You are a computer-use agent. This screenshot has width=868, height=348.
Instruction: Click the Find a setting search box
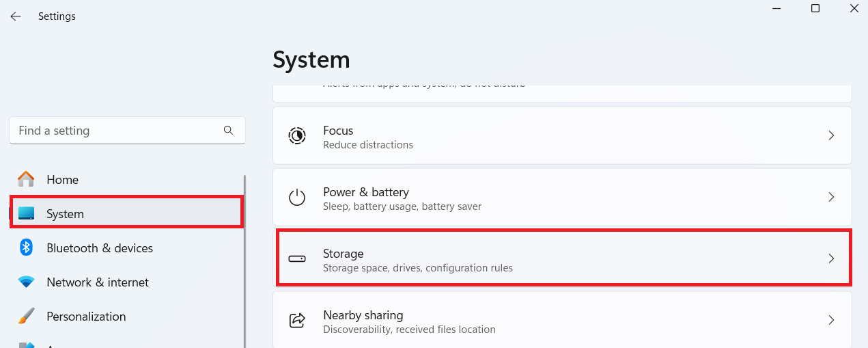click(x=116, y=131)
